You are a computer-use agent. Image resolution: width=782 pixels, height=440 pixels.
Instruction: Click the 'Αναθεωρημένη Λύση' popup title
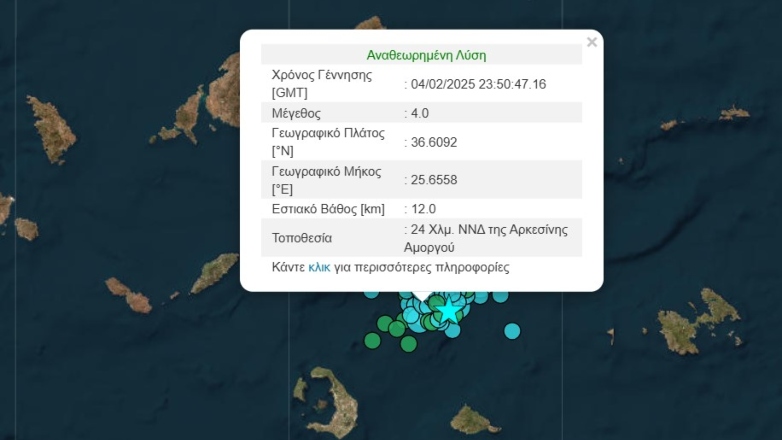point(426,55)
